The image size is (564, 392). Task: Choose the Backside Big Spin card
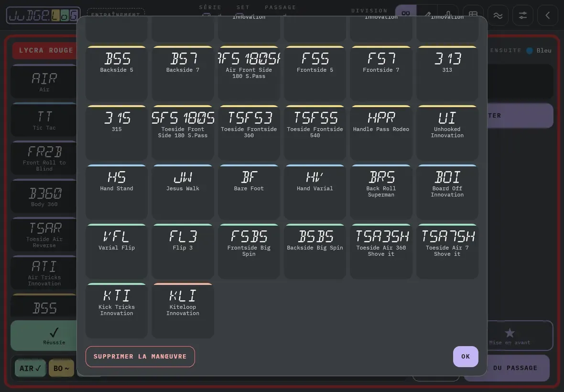[315, 251]
